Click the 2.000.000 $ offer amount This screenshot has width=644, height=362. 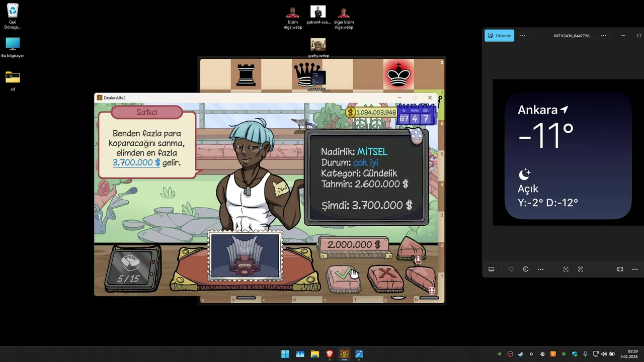tap(354, 244)
